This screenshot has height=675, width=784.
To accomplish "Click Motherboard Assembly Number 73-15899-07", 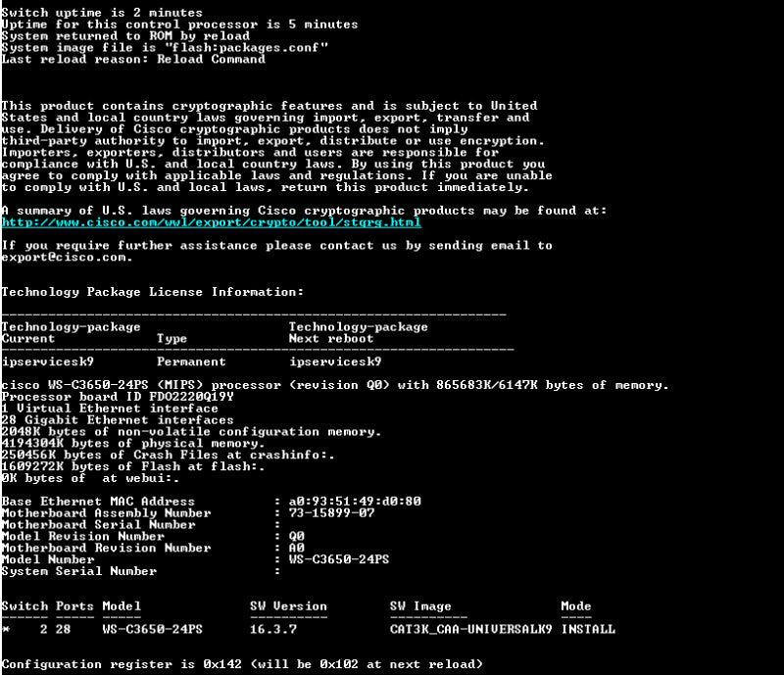I will [x=331, y=513].
